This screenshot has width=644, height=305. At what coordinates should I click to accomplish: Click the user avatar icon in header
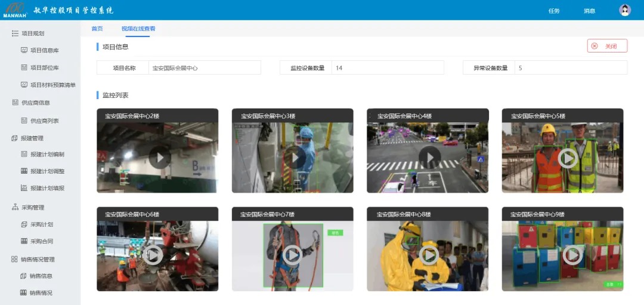(x=625, y=10)
